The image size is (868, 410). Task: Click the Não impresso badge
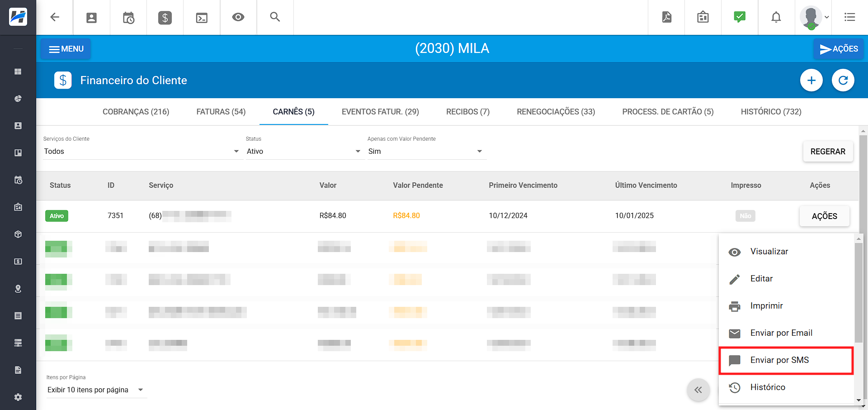(x=745, y=216)
